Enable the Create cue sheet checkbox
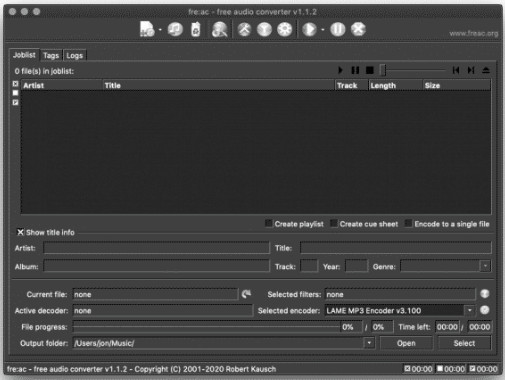Viewport: 505px width, 380px height. [334, 223]
